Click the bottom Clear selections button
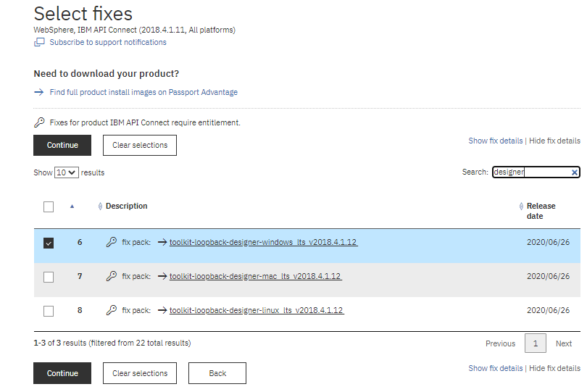 tap(140, 373)
